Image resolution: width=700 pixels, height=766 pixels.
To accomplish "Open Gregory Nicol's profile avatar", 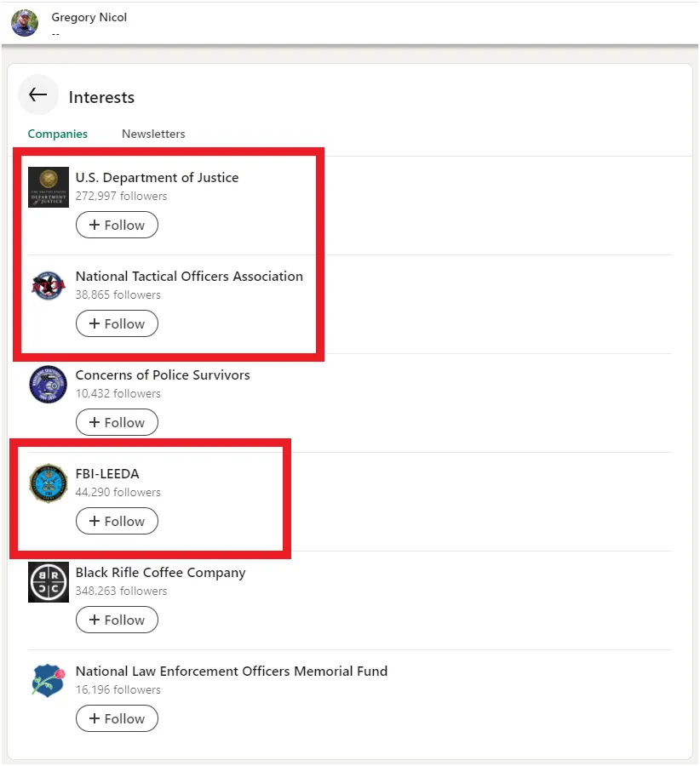I will (25, 23).
